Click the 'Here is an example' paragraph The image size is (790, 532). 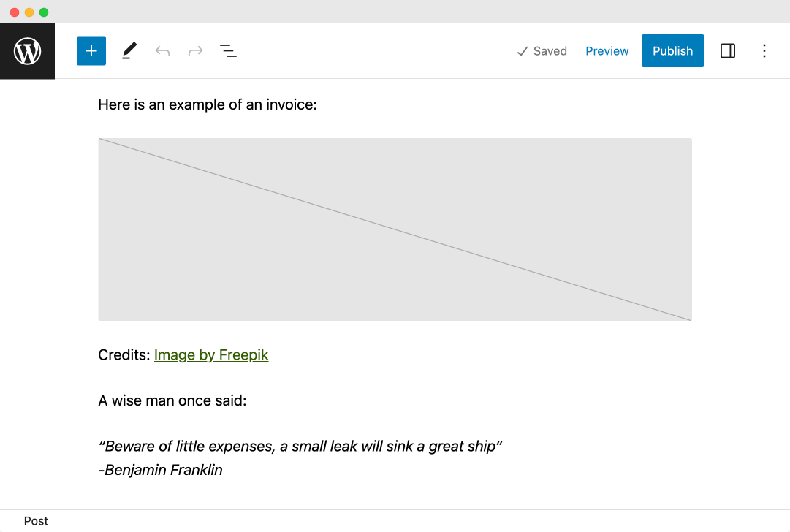[208, 104]
